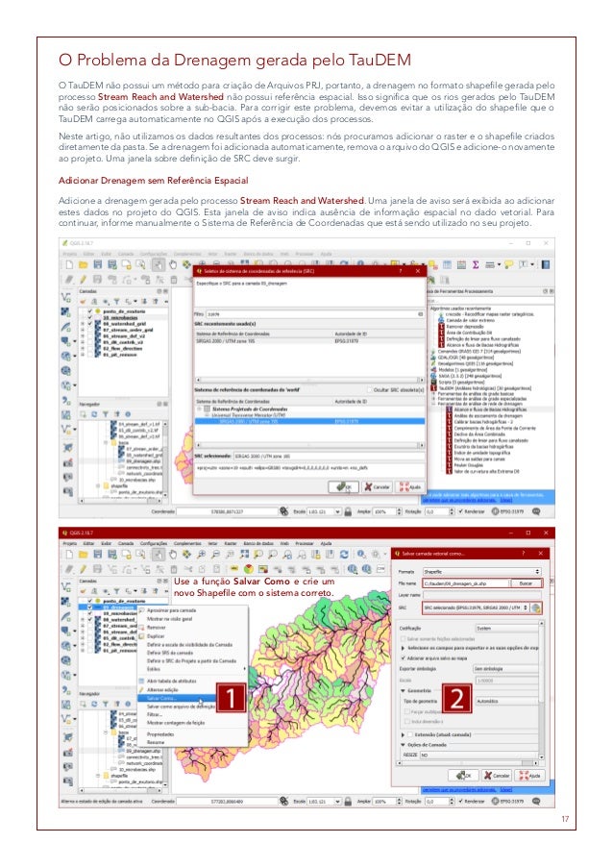Click Refresh icon in lower QGIS toolbar
The image size is (613, 868).
(x=344, y=554)
